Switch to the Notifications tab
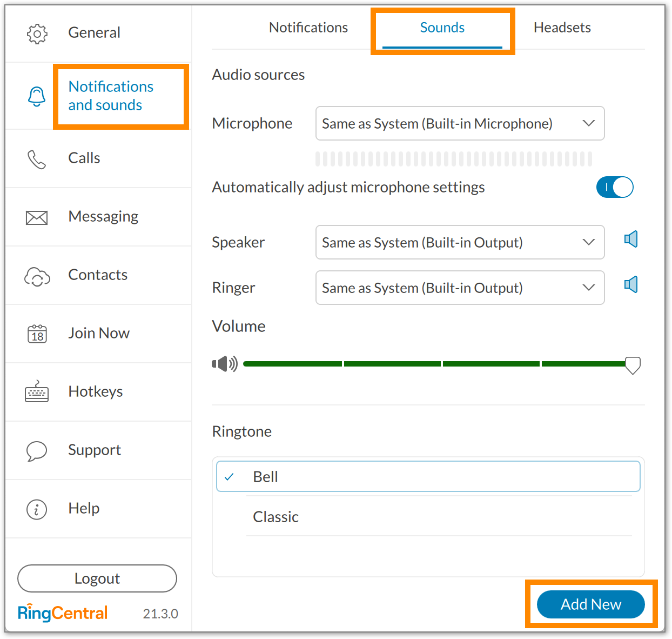This screenshot has width=672, height=639. click(x=308, y=28)
